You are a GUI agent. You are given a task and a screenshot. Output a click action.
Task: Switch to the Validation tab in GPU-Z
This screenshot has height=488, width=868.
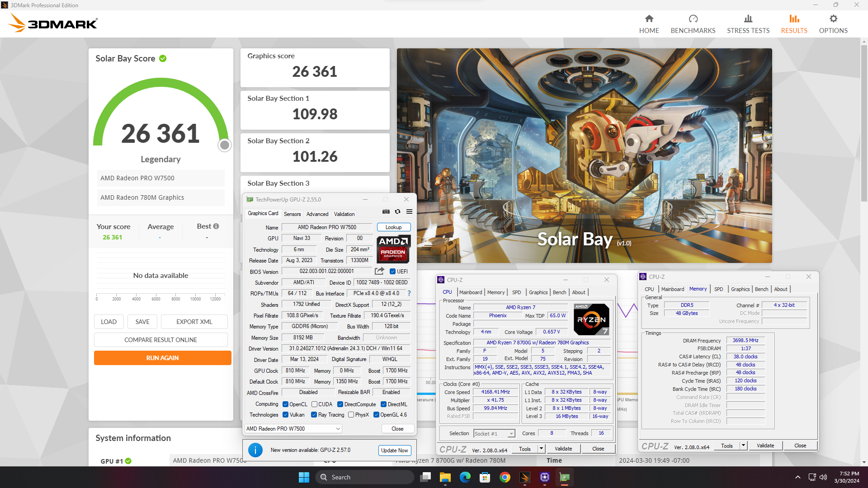pyautogui.click(x=344, y=214)
